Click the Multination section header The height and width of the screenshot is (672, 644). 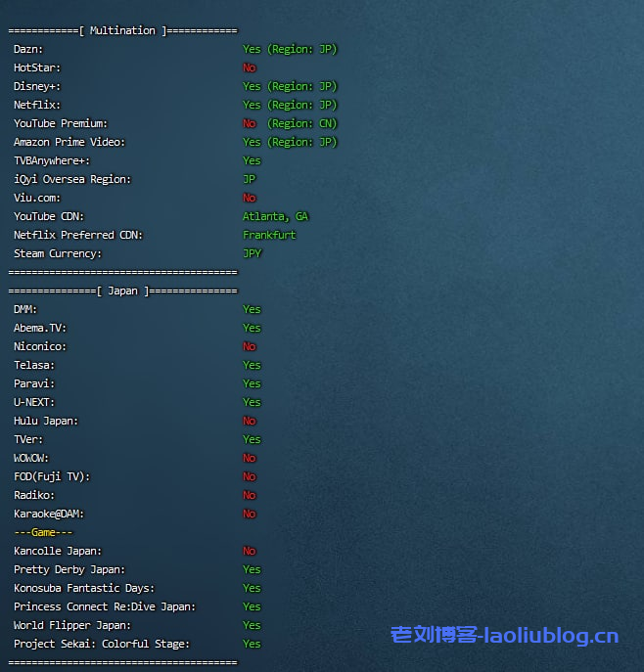coord(122,30)
